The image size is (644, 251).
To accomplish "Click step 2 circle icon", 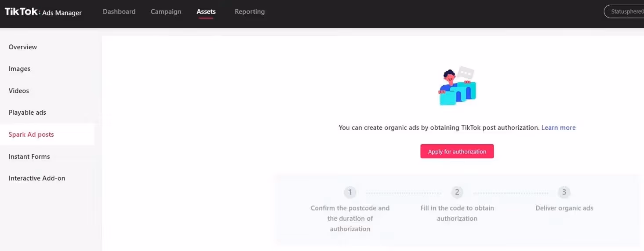I will click(x=457, y=192).
